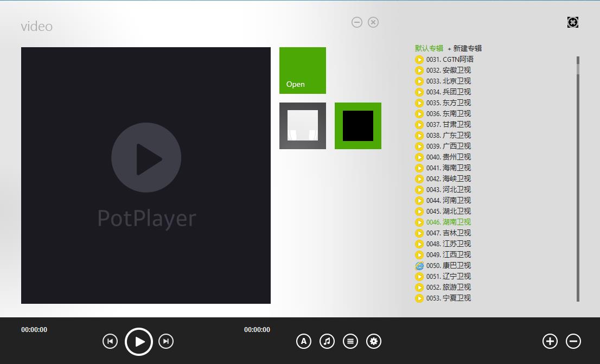
Task: Click the circled plus icon
Action: 550,341
